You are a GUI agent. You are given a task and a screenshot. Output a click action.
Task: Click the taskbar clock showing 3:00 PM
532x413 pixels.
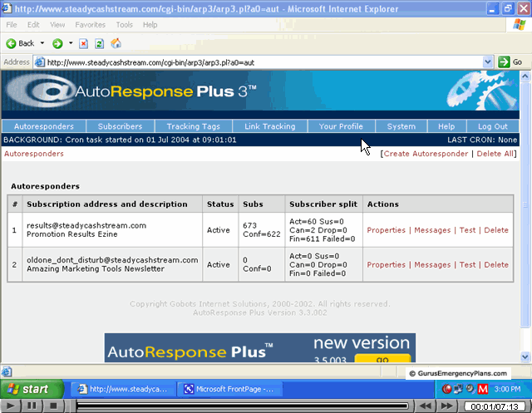pyautogui.click(x=507, y=389)
